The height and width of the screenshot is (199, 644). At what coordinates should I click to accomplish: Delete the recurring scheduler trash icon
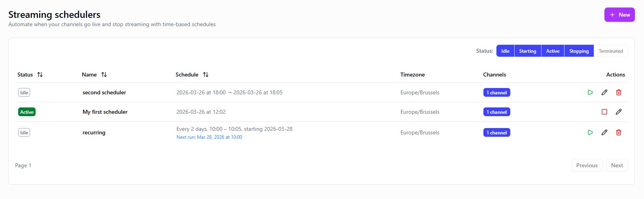619,132
